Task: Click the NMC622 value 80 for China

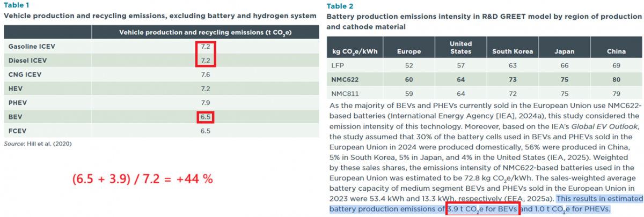Action: point(616,79)
